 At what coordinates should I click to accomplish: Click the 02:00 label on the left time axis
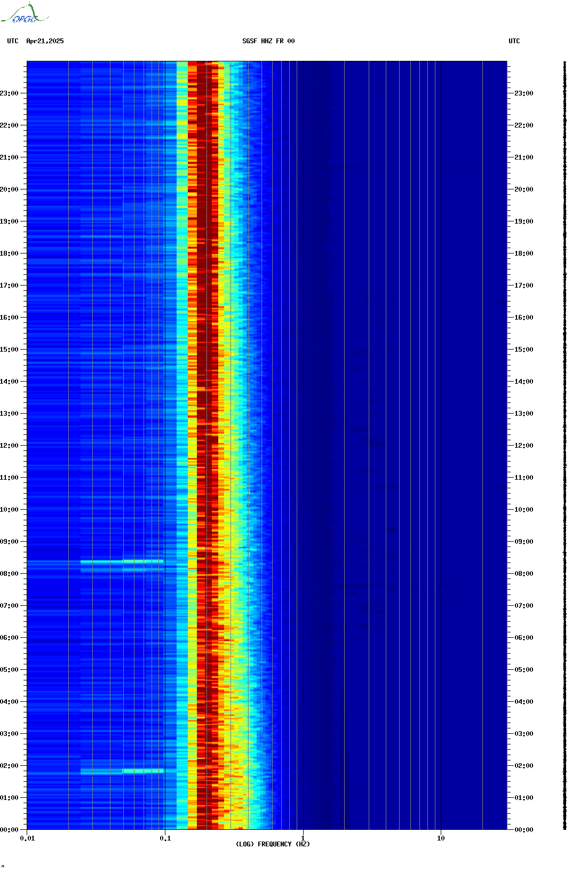click(x=9, y=766)
